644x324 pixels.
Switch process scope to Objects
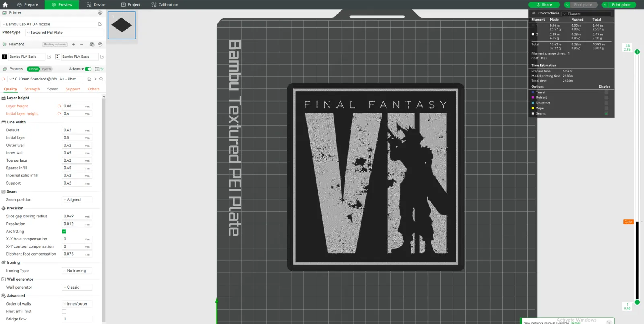(x=46, y=69)
